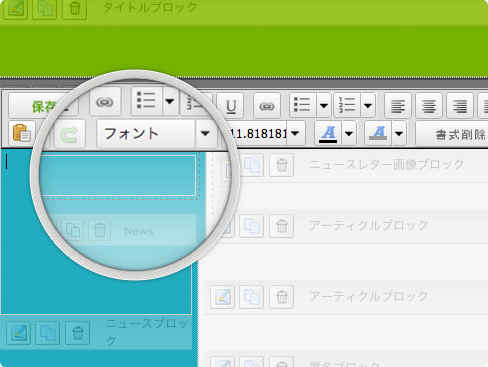Click into the blue text editing area
Screen dimensions: 488x367
point(96,233)
